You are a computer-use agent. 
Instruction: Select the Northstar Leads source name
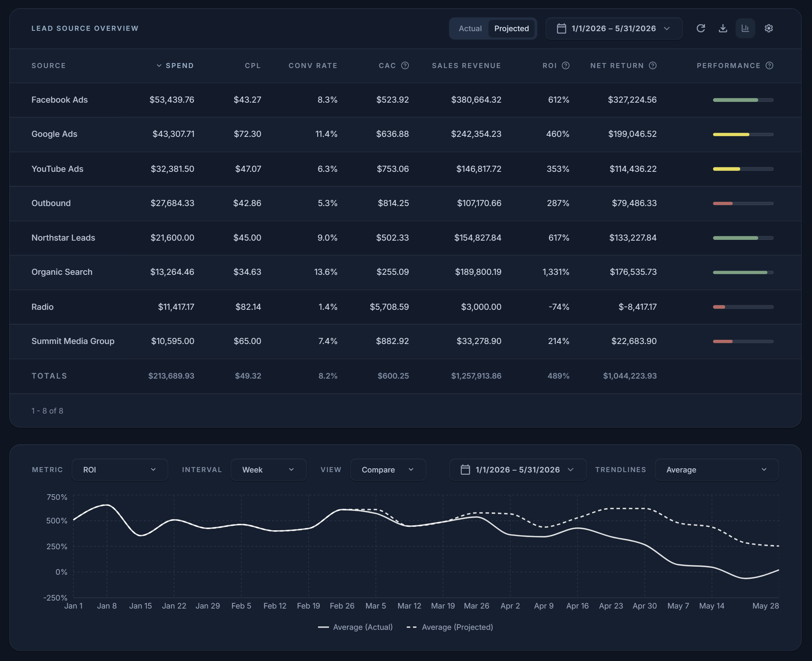(63, 238)
